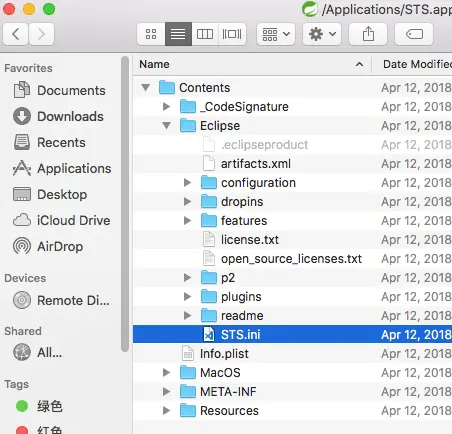Switch to list view

pos(178,34)
